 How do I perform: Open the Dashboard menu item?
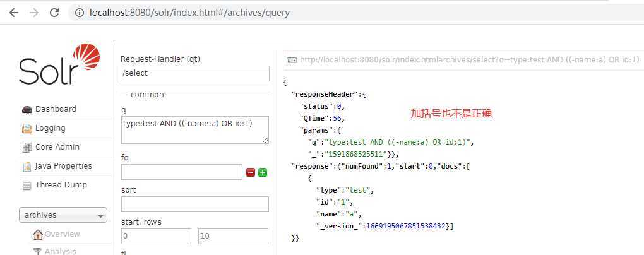point(55,109)
